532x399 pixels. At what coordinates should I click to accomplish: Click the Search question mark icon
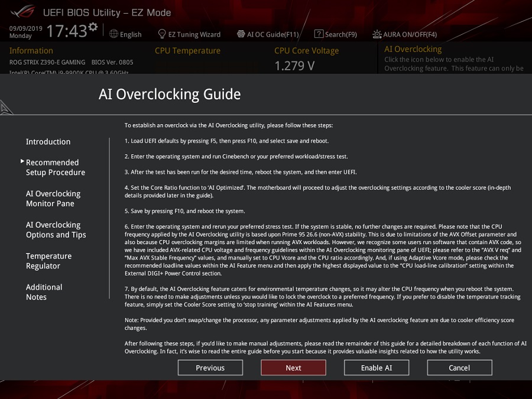[319, 34]
